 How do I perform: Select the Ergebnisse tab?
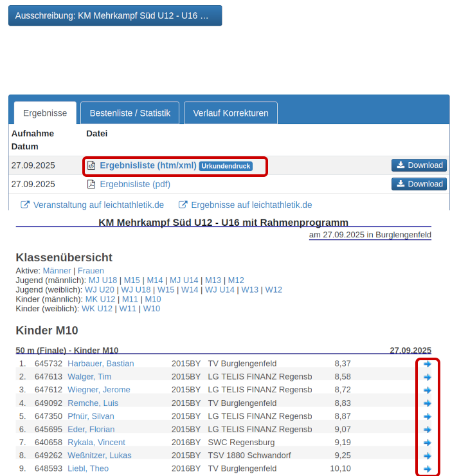pyautogui.click(x=45, y=113)
